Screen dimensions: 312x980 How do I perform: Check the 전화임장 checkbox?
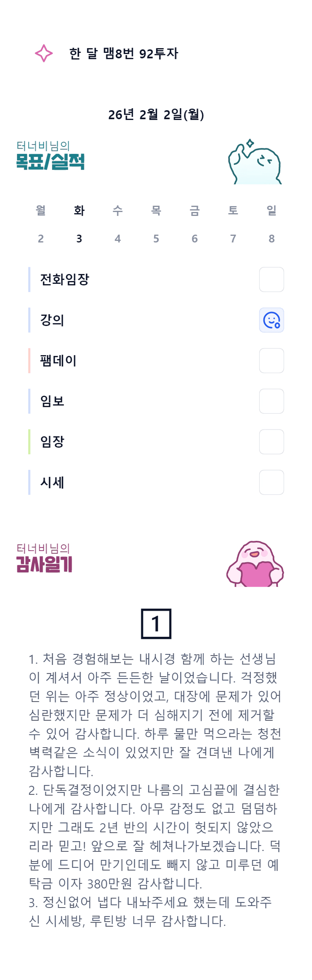[x=271, y=280]
